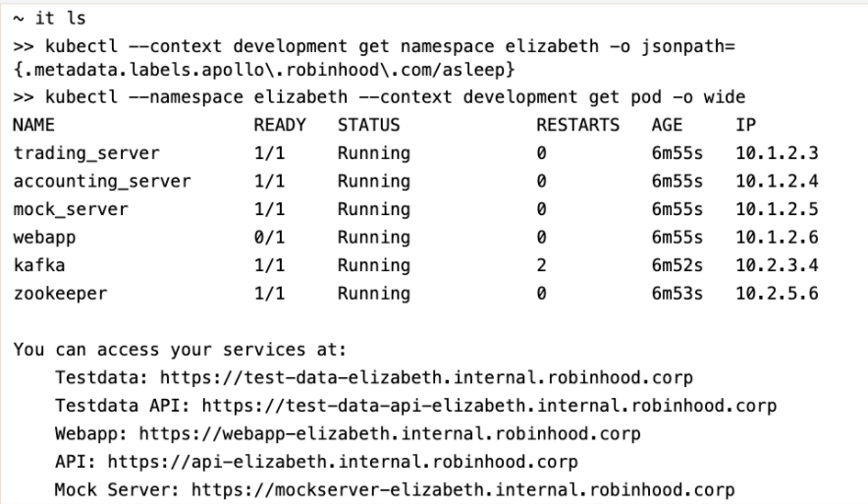The height and width of the screenshot is (504, 868).
Task: Click the accounting_server pod name
Action: (x=102, y=181)
